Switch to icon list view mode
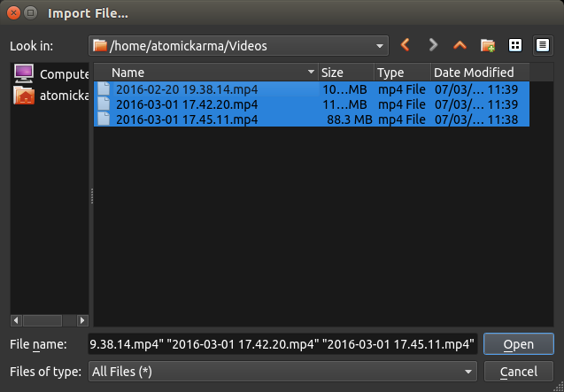Screen dimensions: 564x392 [x=515, y=45]
